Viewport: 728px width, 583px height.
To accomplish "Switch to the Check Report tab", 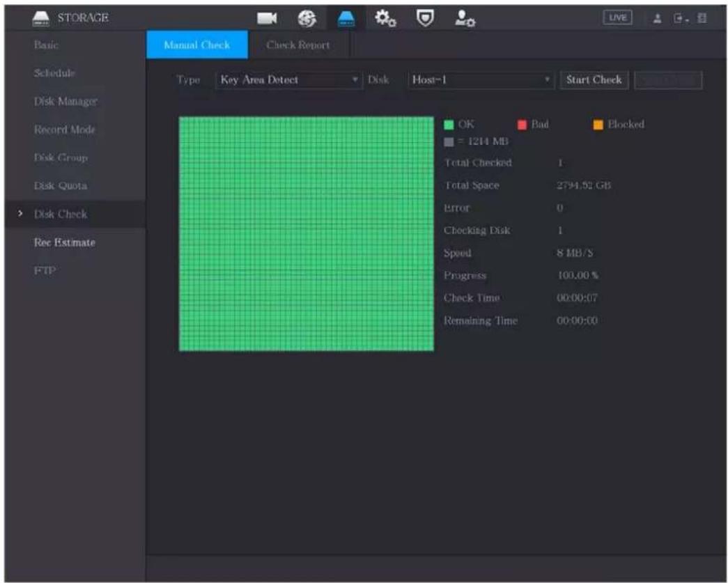I will [298, 45].
